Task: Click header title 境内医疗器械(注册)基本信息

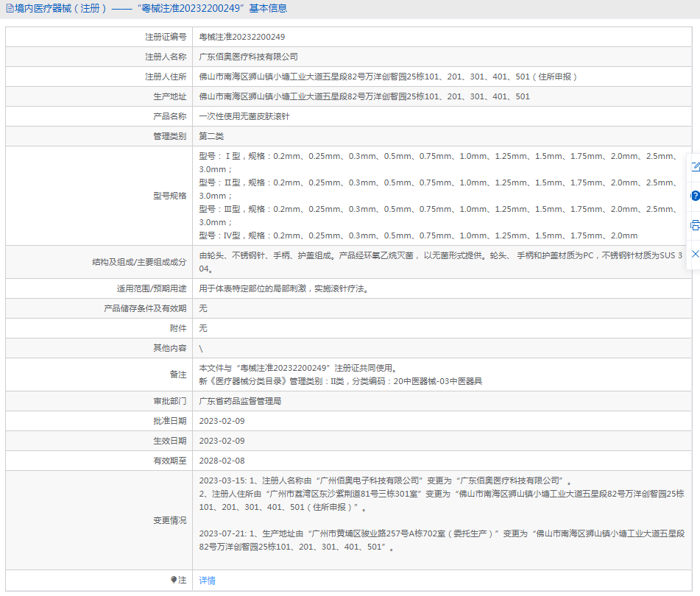Action: (151, 9)
